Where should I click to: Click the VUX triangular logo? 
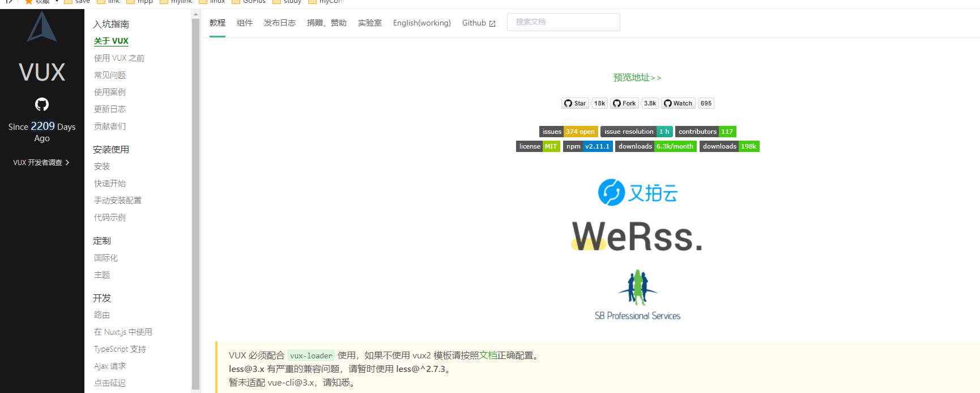point(42,27)
